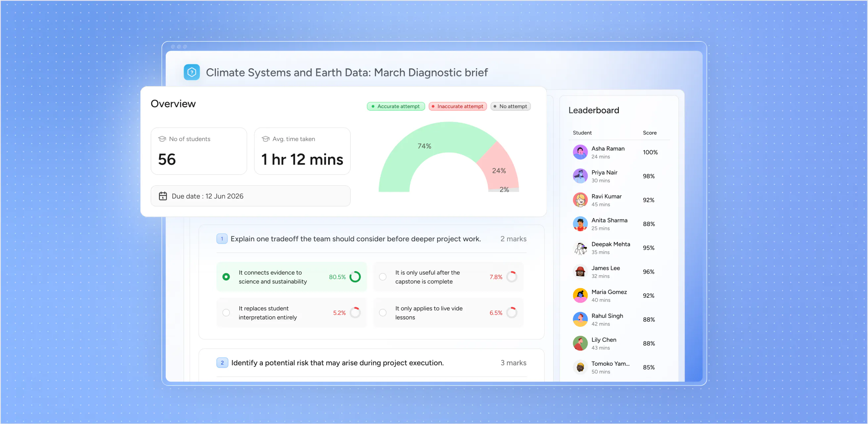Screen dimensions: 868x424
Task: Click the Score column header in the leaderboard
Action: tap(650, 133)
